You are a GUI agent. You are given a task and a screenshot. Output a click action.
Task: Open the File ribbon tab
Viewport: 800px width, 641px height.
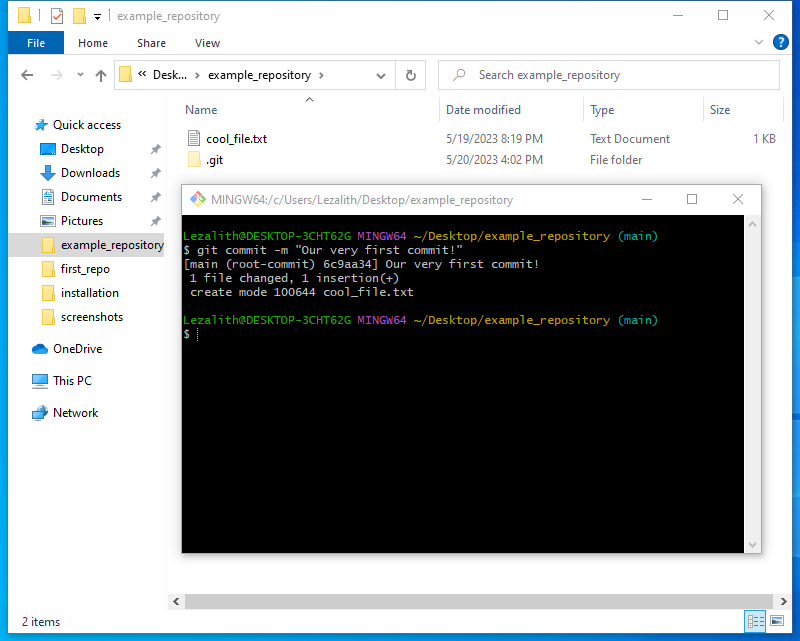[x=36, y=43]
